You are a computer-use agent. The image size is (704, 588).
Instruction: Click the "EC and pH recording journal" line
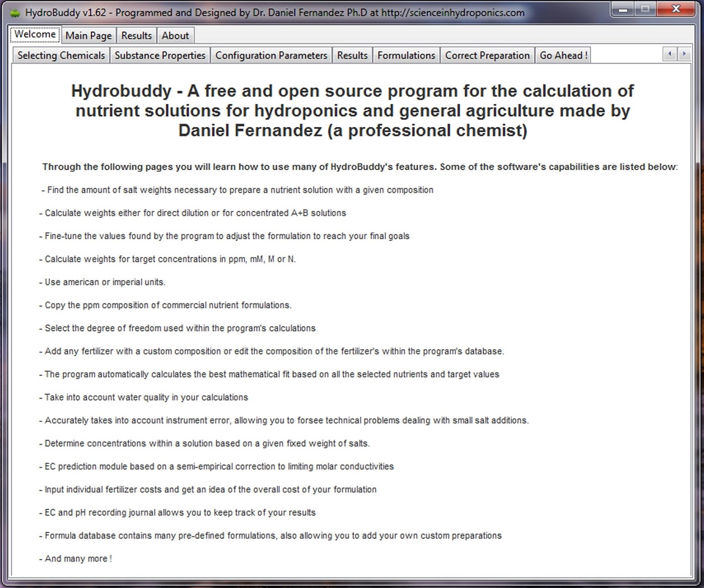point(177,513)
